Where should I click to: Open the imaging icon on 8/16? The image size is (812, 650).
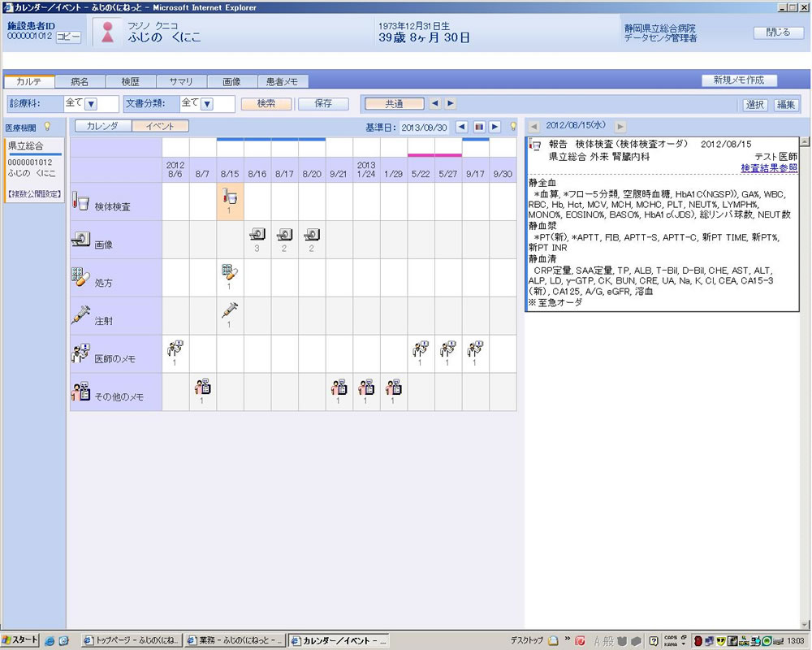257,236
